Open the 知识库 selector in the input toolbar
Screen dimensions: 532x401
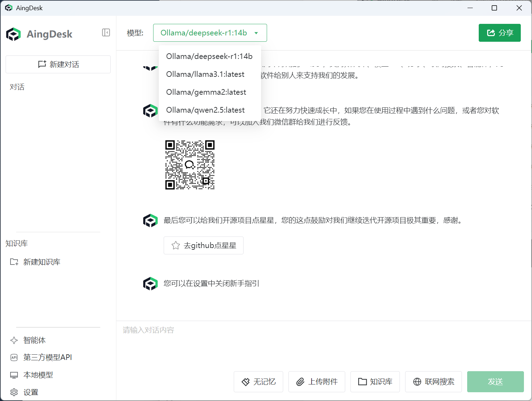375,382
